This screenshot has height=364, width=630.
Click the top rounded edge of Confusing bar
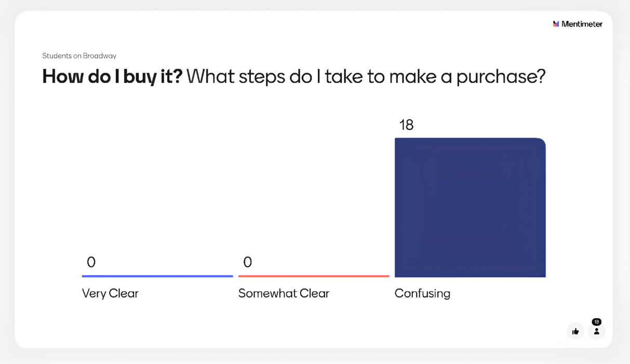[x=470, y=139]
